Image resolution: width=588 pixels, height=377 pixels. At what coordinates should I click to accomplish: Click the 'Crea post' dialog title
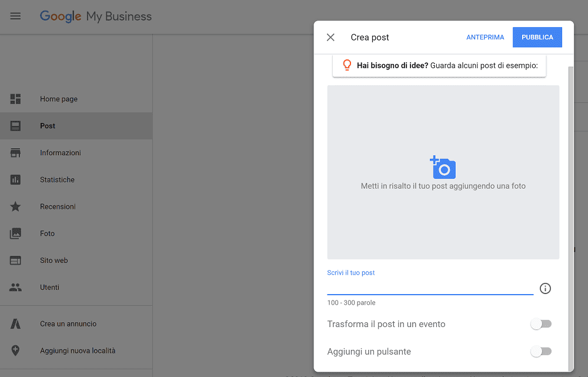tap(369, 38)
